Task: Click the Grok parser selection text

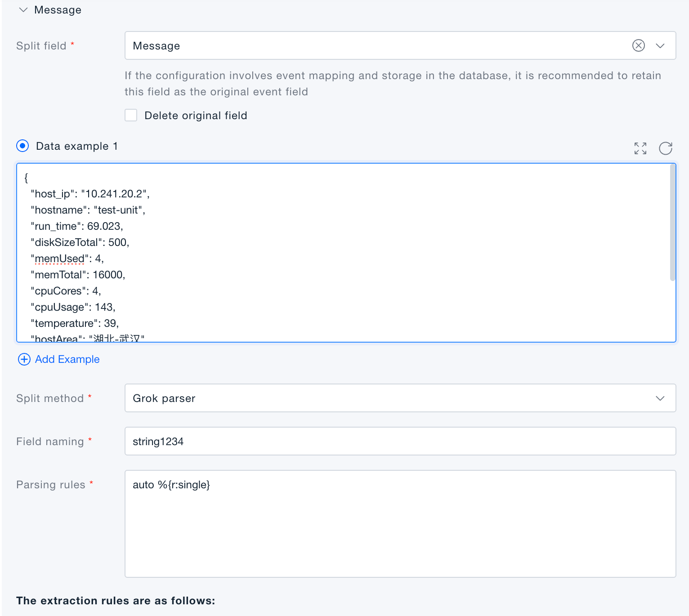Action: click(164, 398)
